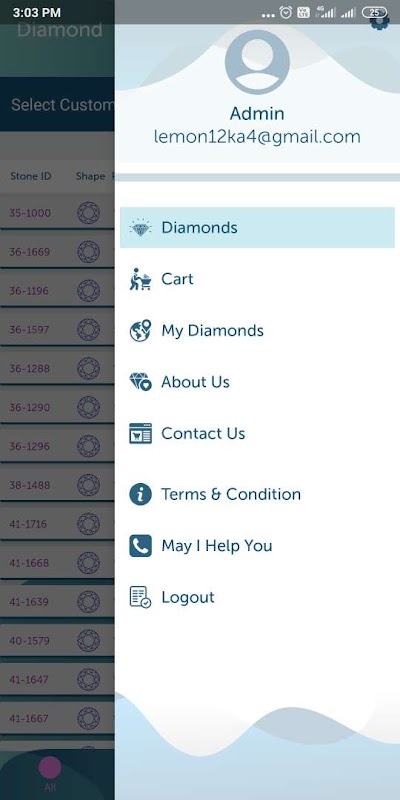The width and height of the screenshot is (400, 800).
Task: Open the settings gear icon at top right
Action: click(x=380, y=20)
